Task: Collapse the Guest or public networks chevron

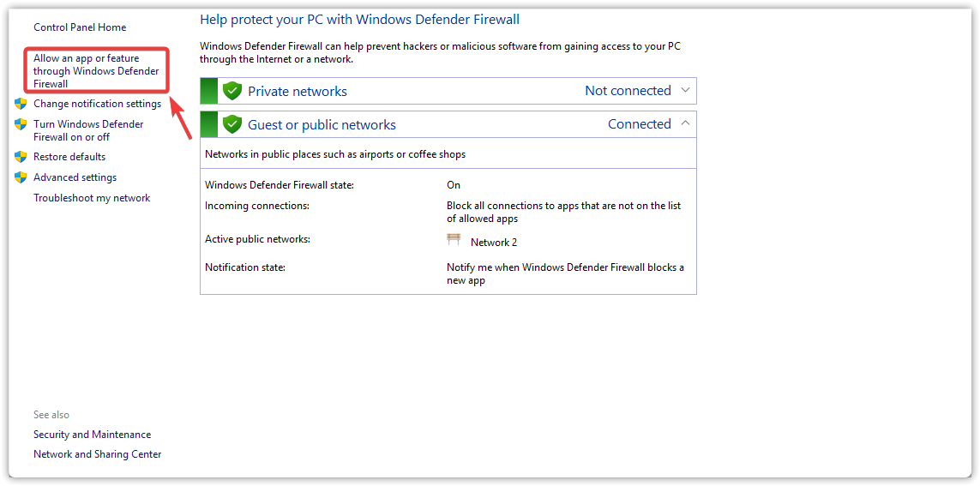Action: (x=685, y=123)
